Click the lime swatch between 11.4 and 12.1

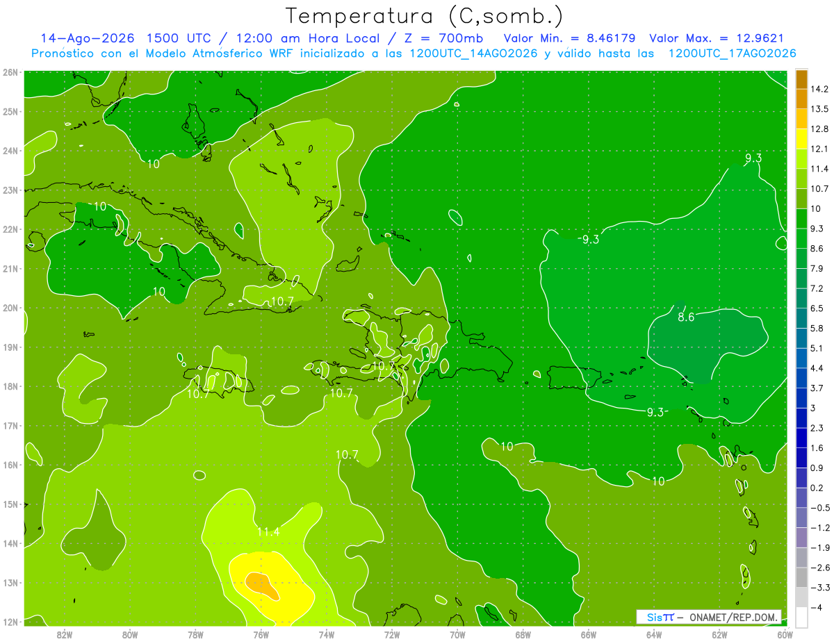coord(802,159)
